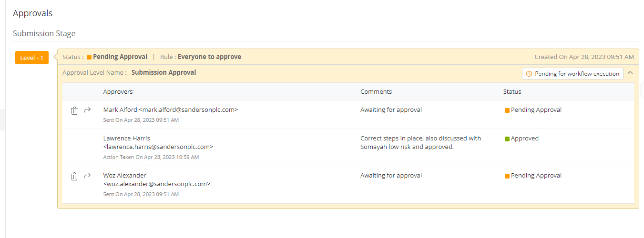Image resolution: width=644 pixels, height=238 pixels.
Task: Click Woz Alexander's orange Pending Approval indicator
Action: [x=507, y=176]
